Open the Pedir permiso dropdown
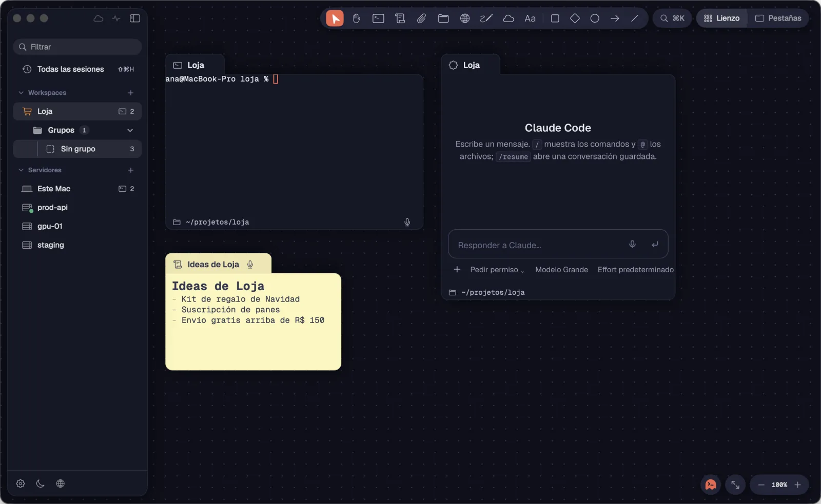This screenshot has height=504, width=821. 497,270
